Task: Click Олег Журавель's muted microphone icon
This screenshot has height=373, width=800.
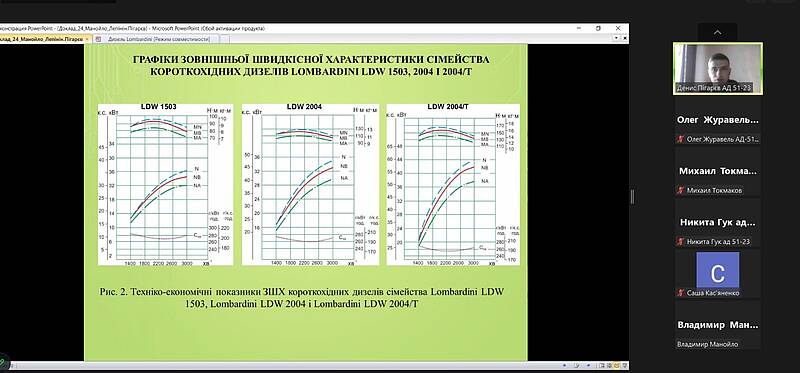Action: coord(680,139)
